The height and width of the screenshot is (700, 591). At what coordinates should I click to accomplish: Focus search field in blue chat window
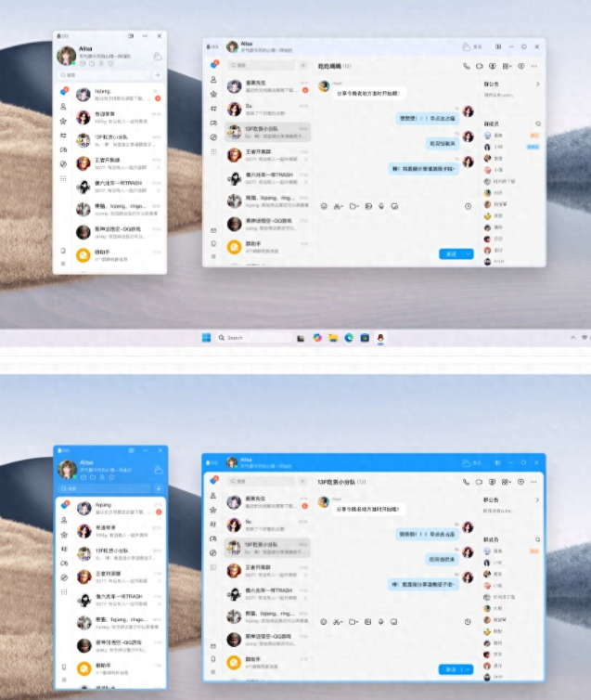[261, 481]
